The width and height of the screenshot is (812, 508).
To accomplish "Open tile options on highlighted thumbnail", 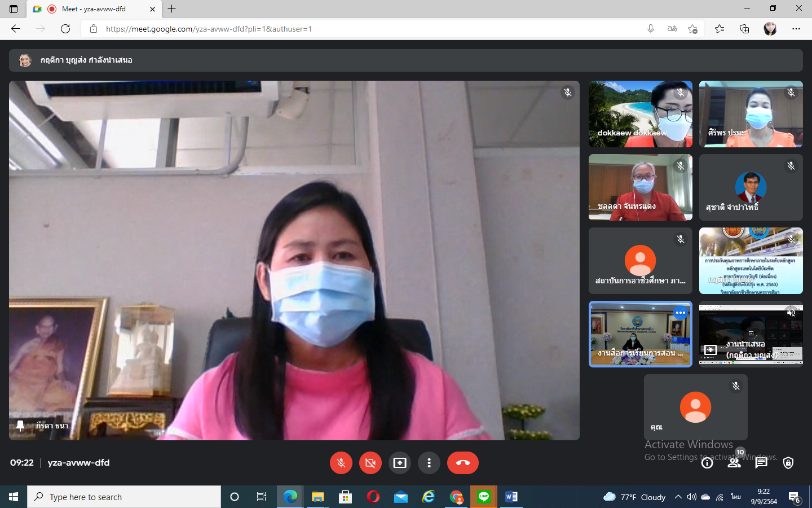I will [x=681, y=313].
